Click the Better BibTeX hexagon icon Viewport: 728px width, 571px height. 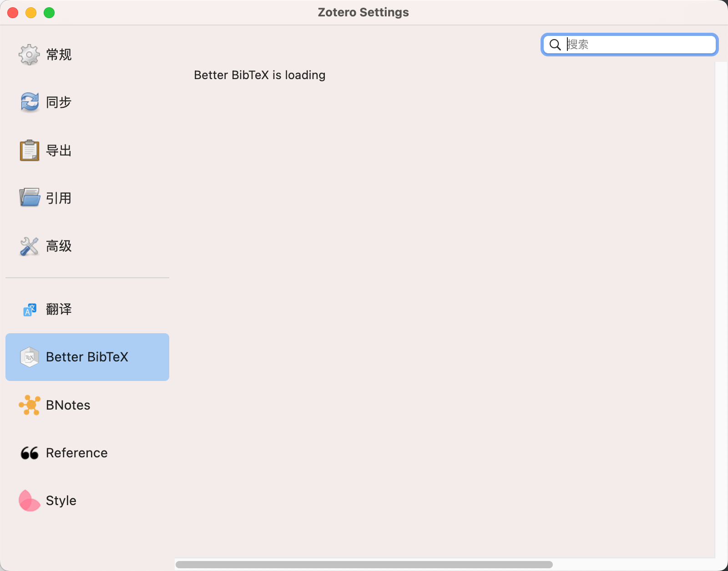30,357
